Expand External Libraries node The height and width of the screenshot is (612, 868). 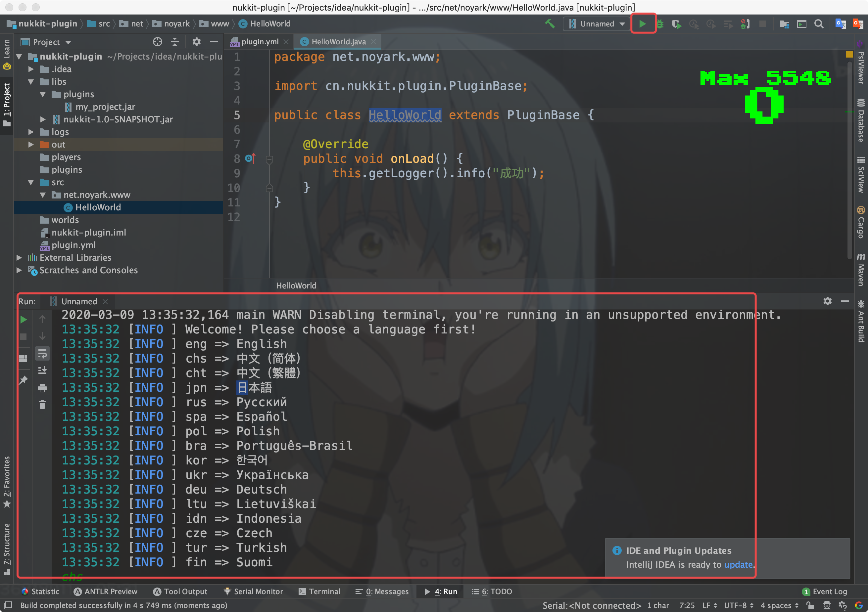(x=19, y=258)
